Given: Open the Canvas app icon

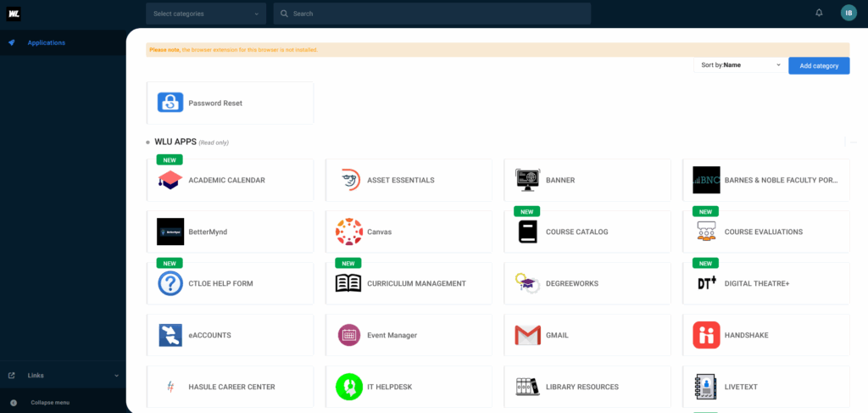Looking at the screenshot, I should pos(348,232).
